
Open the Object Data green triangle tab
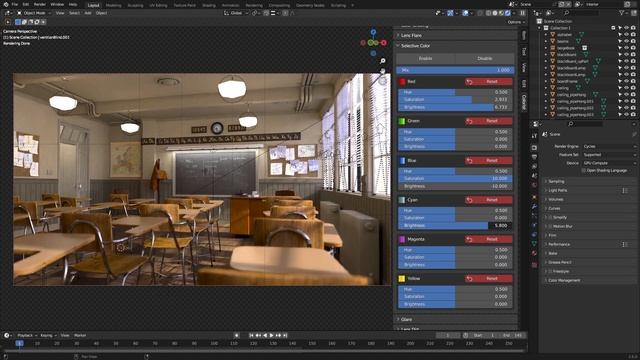534,244
